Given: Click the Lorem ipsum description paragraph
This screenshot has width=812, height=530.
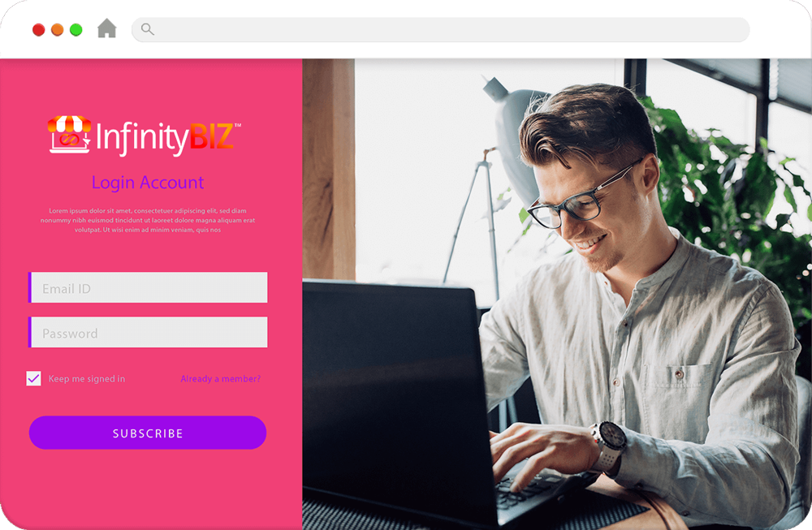Looking at the screenshot, I should (x=148, y=220).
